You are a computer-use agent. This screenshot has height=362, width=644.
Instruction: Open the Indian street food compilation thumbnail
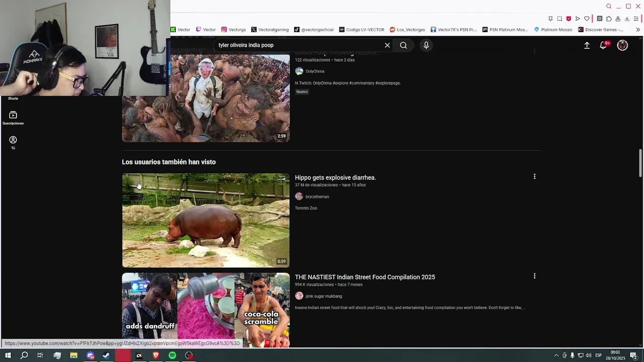206,310
